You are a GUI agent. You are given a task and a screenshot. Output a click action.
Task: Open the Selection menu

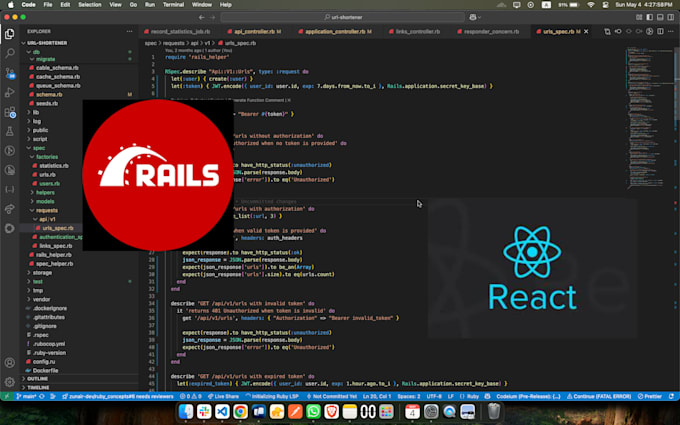click(x=89, y=5)
